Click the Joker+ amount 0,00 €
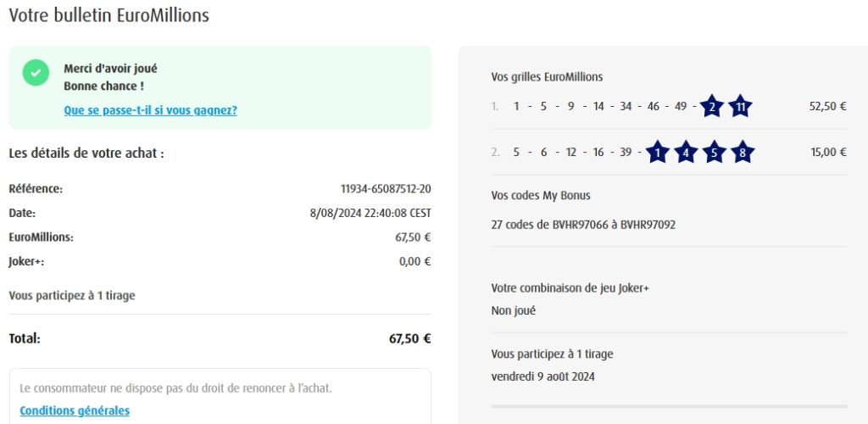868x424 pixels. pos(415,262)
